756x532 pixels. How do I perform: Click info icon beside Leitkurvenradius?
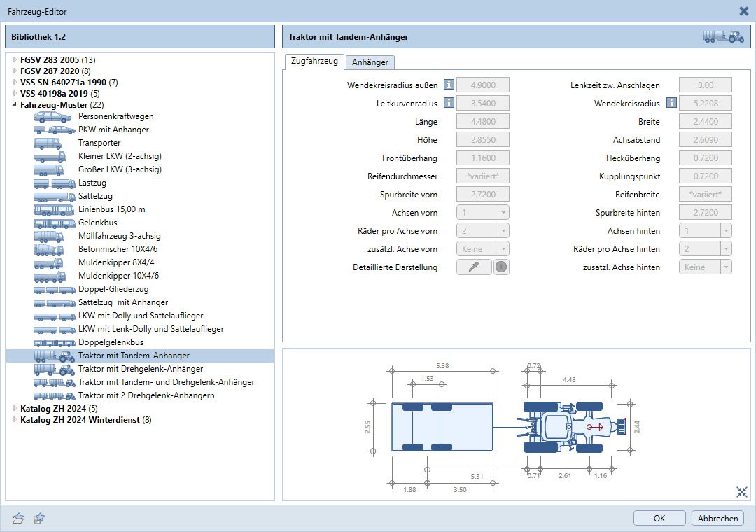[x=449, y=104]
